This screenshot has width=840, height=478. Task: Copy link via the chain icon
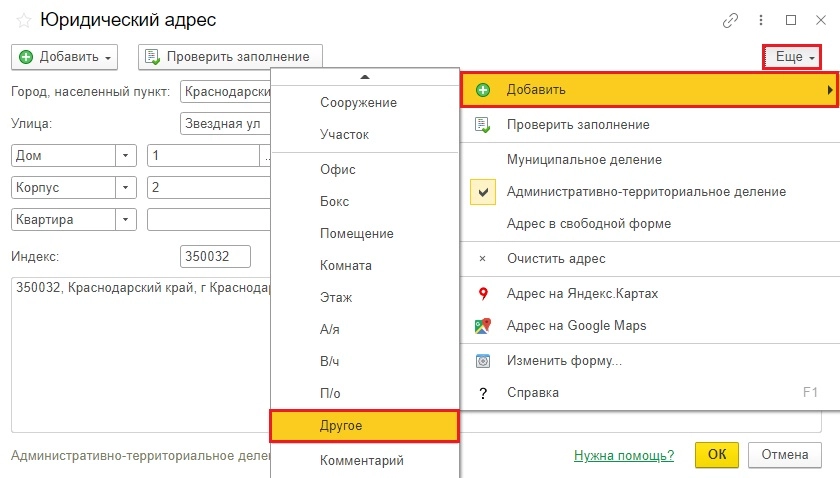730,20
